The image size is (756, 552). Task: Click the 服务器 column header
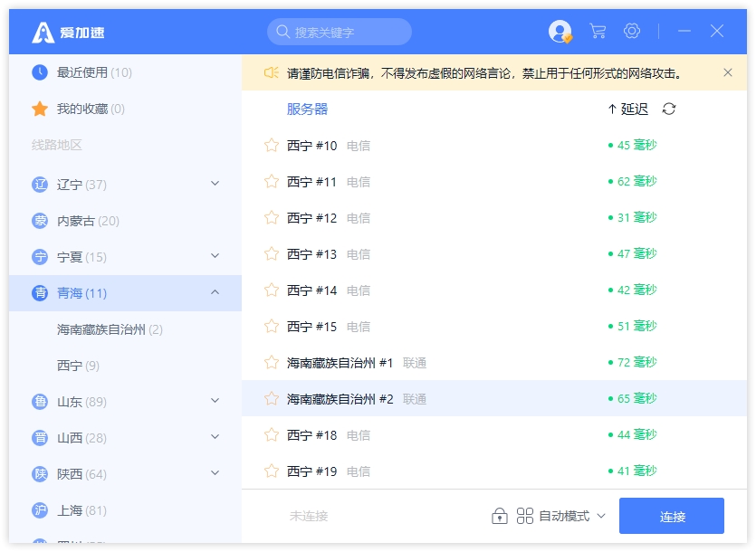[307, 109]
